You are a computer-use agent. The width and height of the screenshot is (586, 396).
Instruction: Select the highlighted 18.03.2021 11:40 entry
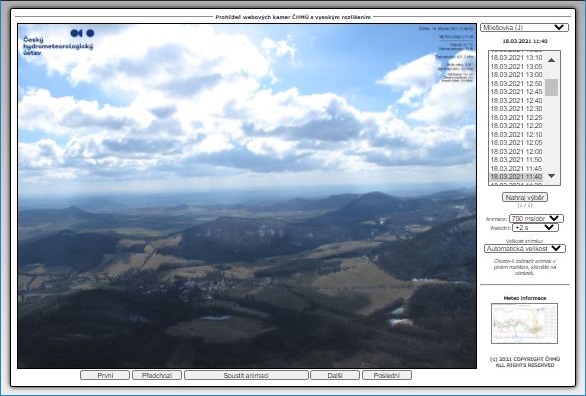[x=516, y=177]
